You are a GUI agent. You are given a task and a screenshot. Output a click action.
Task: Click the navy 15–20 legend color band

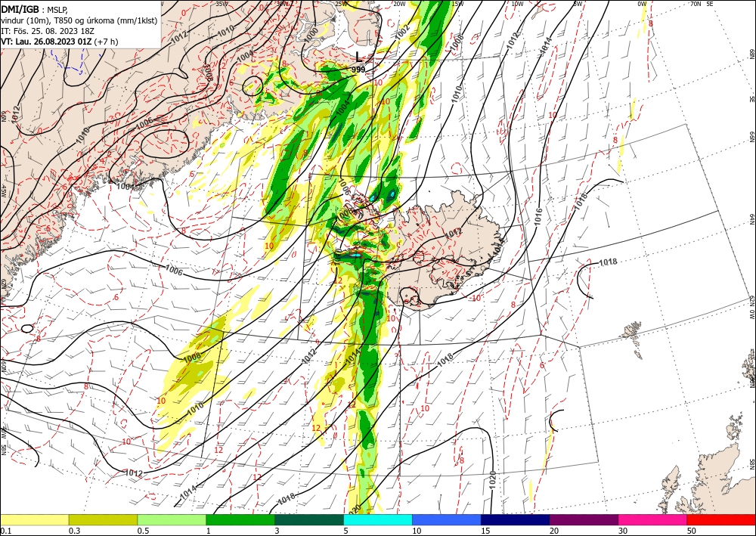tap(516, 519)
